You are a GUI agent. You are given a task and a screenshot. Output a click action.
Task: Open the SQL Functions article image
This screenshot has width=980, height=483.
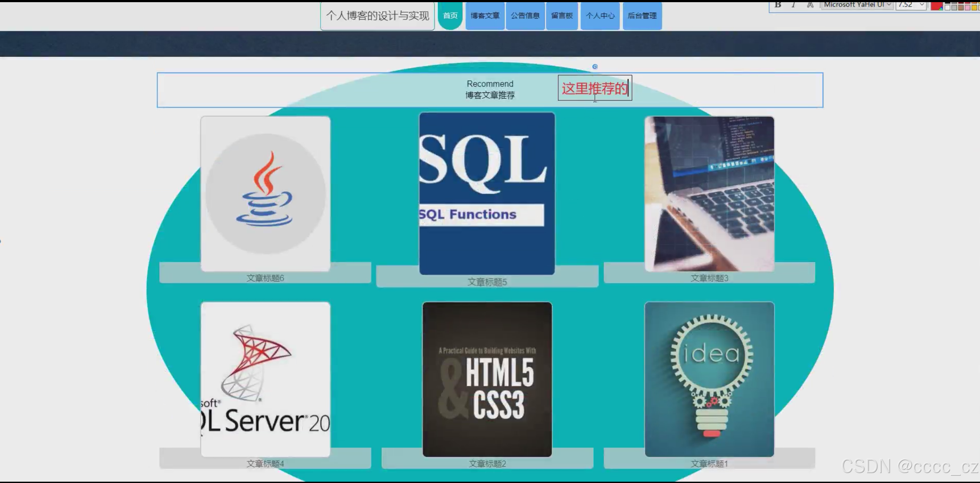[x=487, y=194]
